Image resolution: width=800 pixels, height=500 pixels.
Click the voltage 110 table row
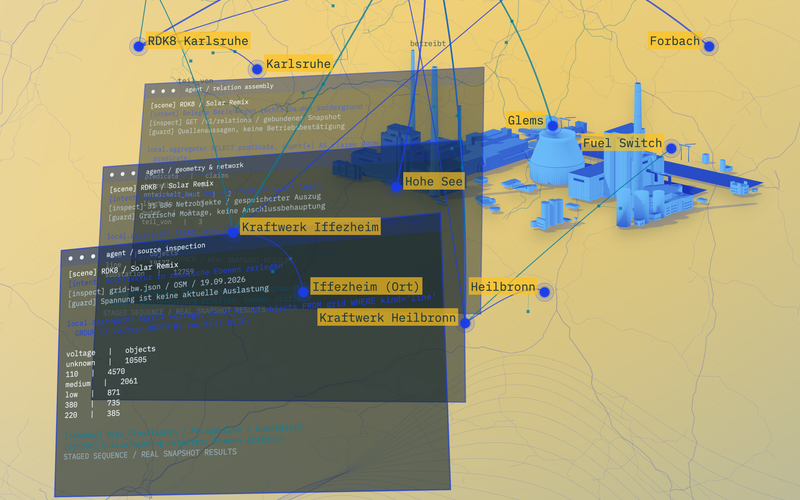click(x=95, y=372)
